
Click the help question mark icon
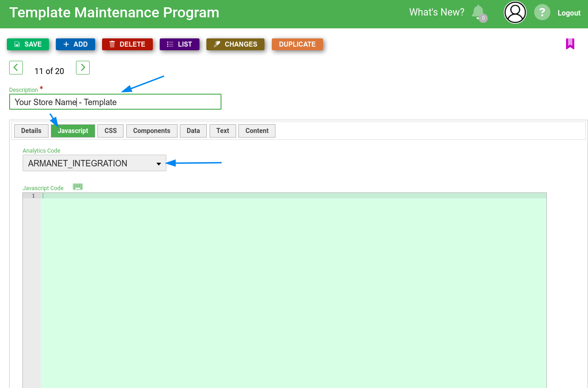pos(542,12)
